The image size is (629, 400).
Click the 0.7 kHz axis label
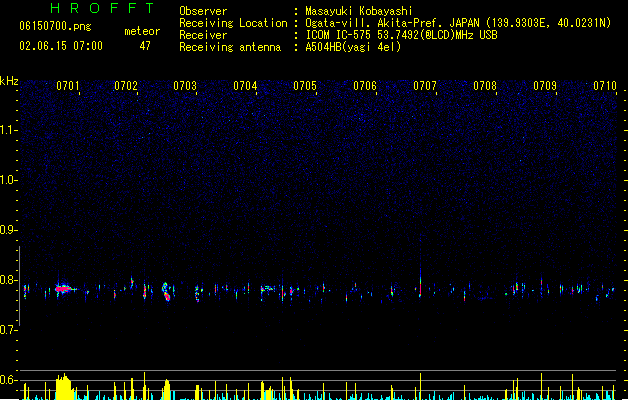(x=9, y=330)
